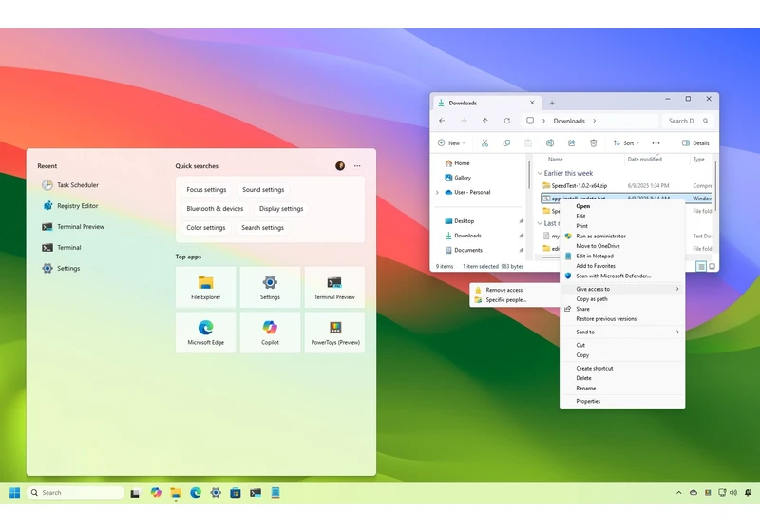Viewport: 760px width, 532px height.
Task: Open Registry Editor from Recent list
Action: [70, 206]
